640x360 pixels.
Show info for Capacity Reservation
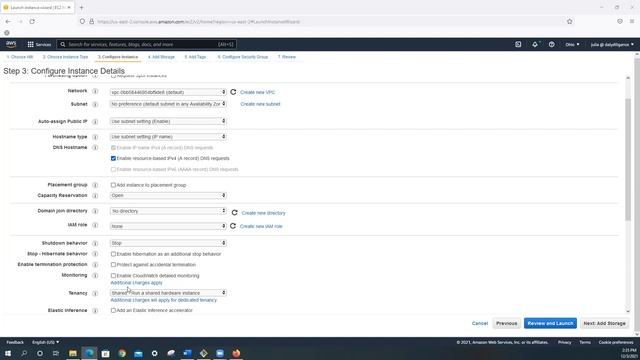click(95, 196)
